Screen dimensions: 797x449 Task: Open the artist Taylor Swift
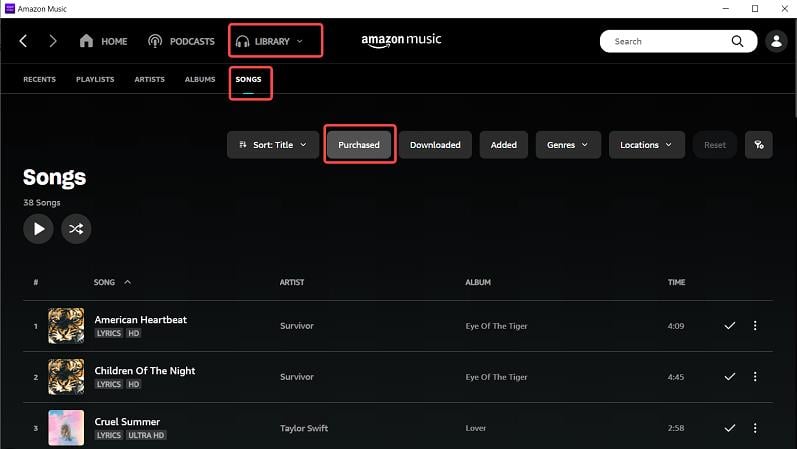(x=304, y=428)
